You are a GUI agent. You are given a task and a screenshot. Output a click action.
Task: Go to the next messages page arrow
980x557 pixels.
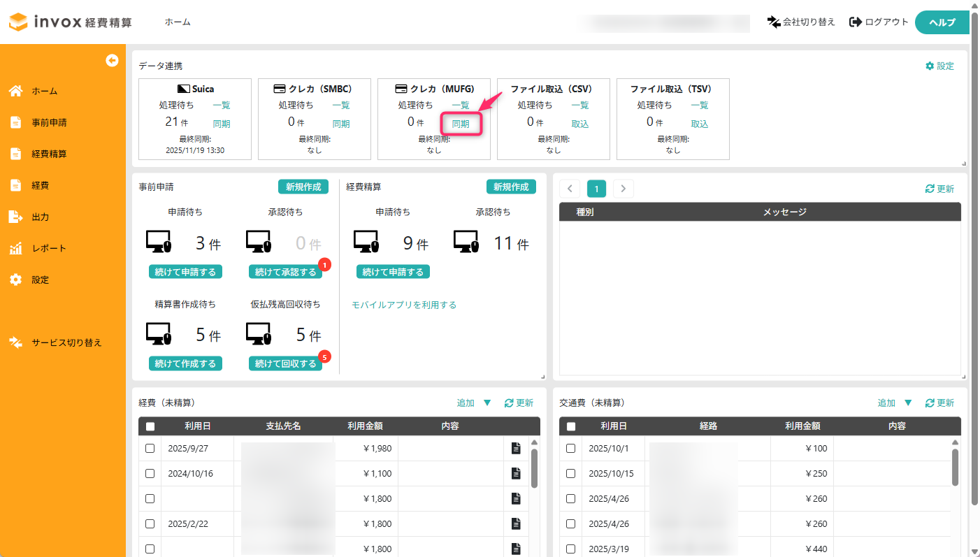623,189
